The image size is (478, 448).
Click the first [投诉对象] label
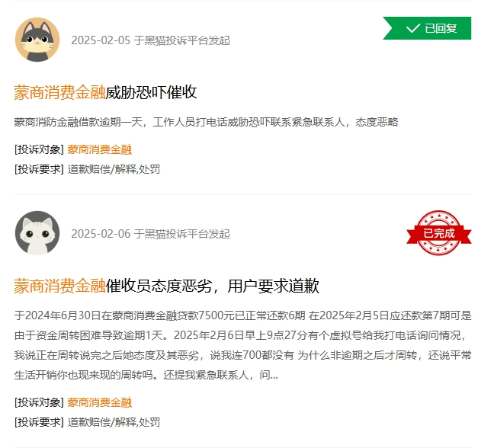point(39,149)
